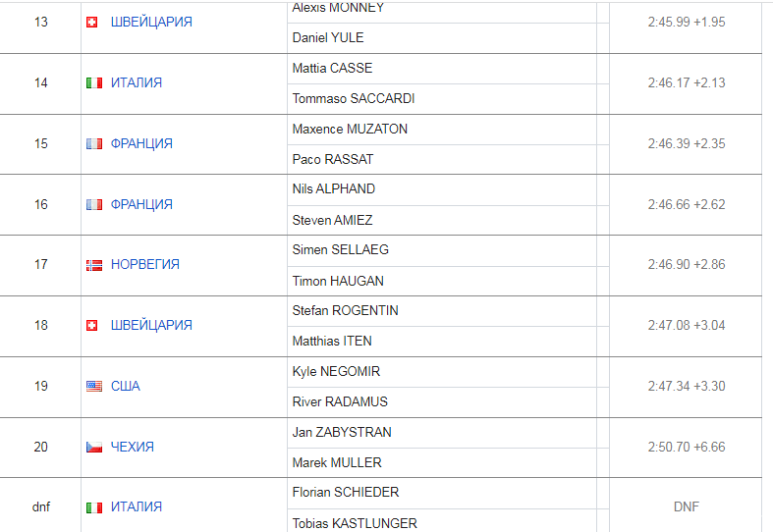
Task: Open the ШВЕЙЦАРИЯ link in row 13
Action: (x=151, y=23)
